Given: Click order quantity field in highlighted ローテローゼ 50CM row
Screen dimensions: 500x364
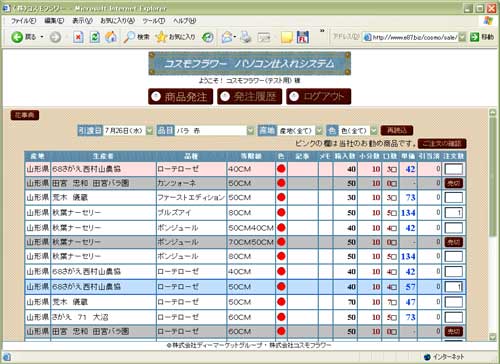Looking at the screenshot, I should click(x=454, y=287).
